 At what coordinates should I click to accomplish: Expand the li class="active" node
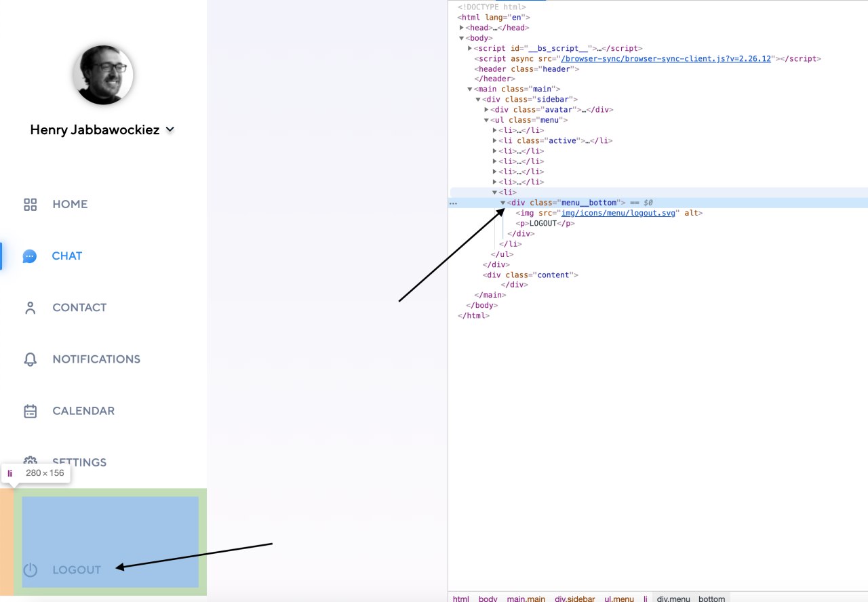point(494,141)
